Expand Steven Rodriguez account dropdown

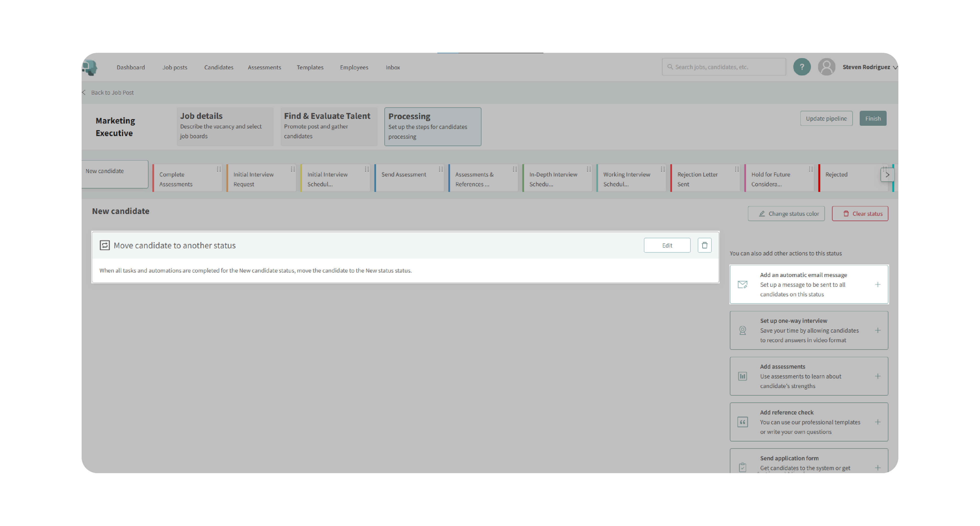(x=895, y=67)
